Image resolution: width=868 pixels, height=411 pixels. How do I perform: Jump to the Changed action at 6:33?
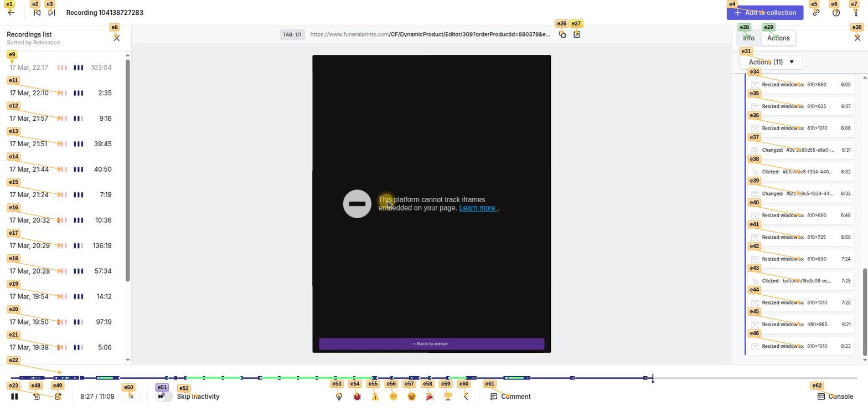(800, 194)
